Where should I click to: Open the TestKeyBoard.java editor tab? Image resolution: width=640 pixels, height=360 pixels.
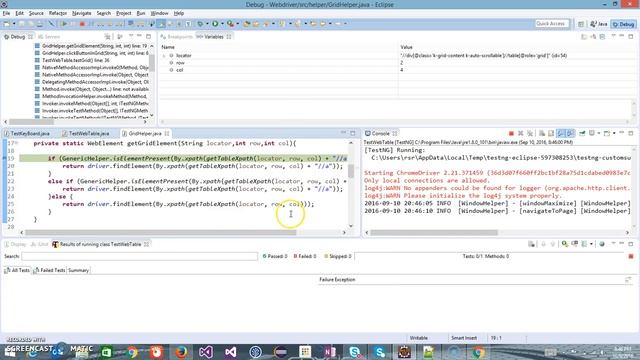coord(29,133)
